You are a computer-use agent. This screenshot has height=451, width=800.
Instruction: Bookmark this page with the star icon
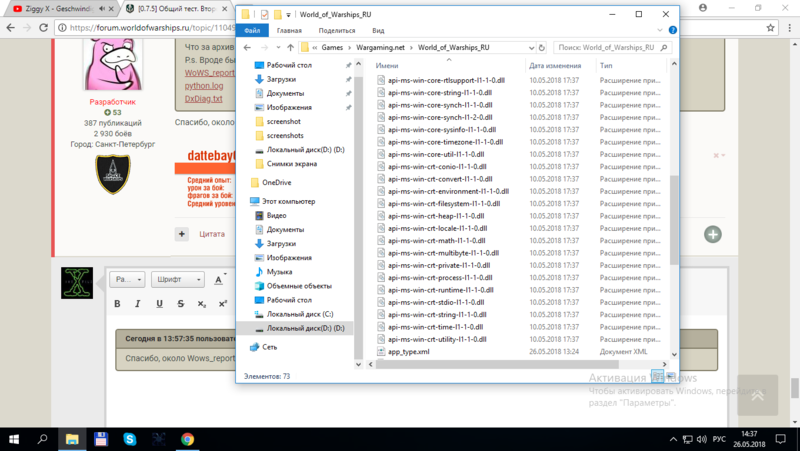[770, 28]
